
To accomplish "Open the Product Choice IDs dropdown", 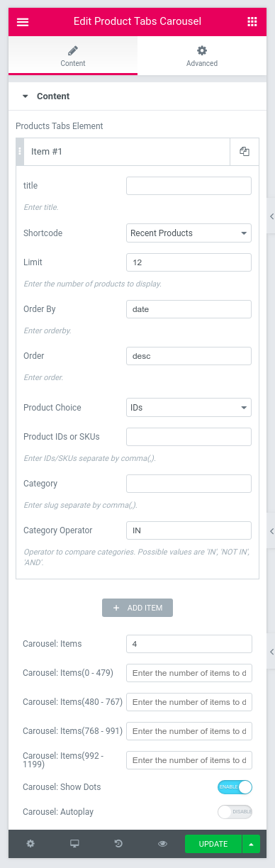I will (x=189, y=408).
